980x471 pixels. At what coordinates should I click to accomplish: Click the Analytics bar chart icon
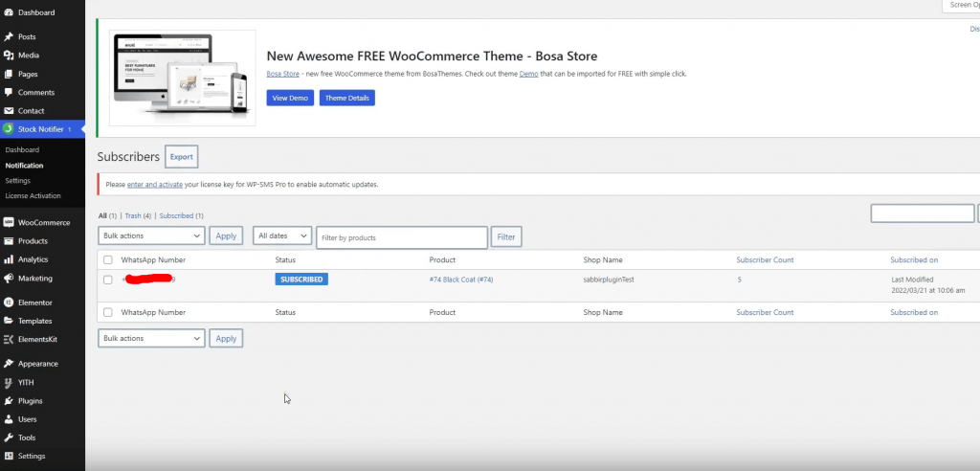click(8, 259)
